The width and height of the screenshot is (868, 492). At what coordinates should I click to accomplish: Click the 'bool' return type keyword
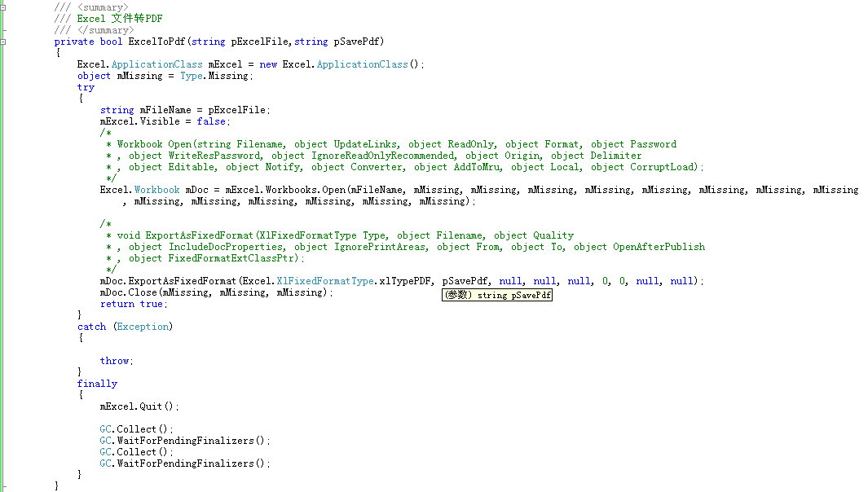[112, 42]
